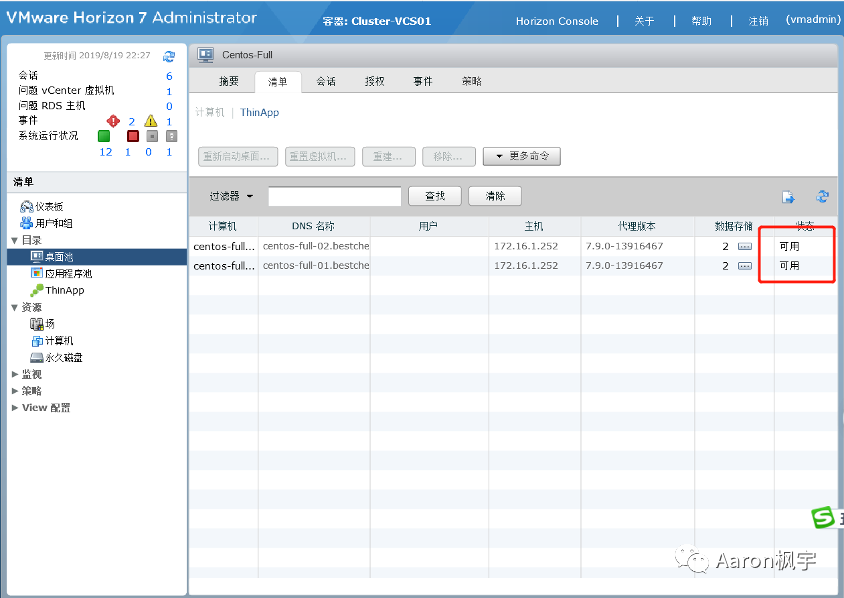Select 场 under resources
Image resolution: width=844 pixels, height=598 pixels.
43,323
